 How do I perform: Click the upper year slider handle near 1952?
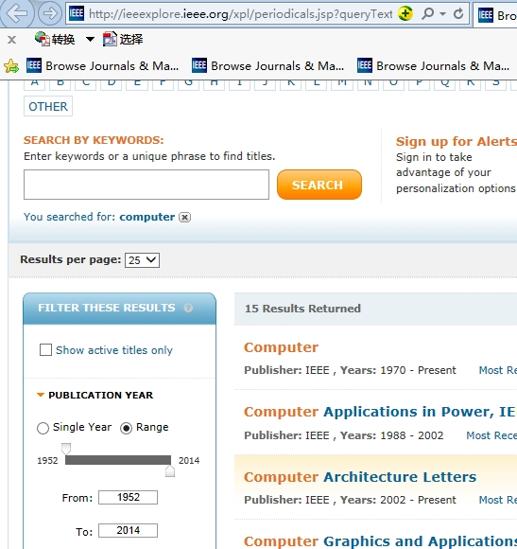66,448
